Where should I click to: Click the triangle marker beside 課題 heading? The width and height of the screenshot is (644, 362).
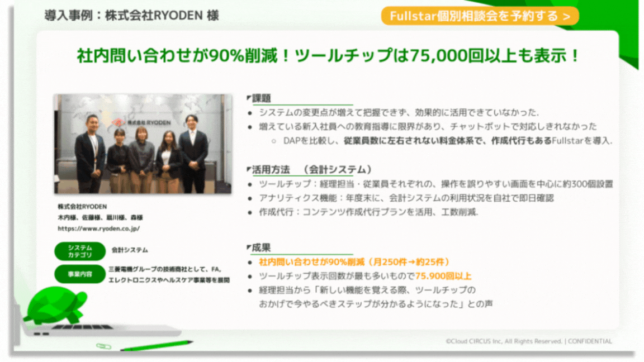point(249,98)
